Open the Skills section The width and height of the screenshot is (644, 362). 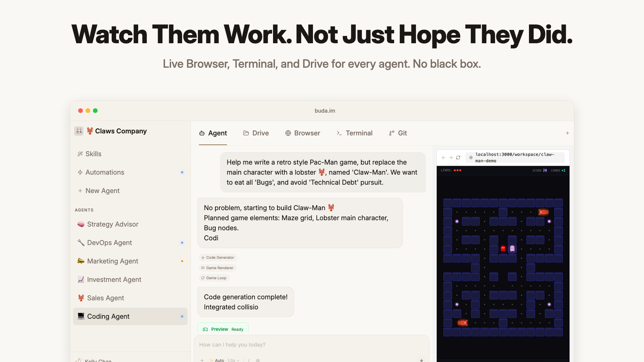tap(93, 154)
